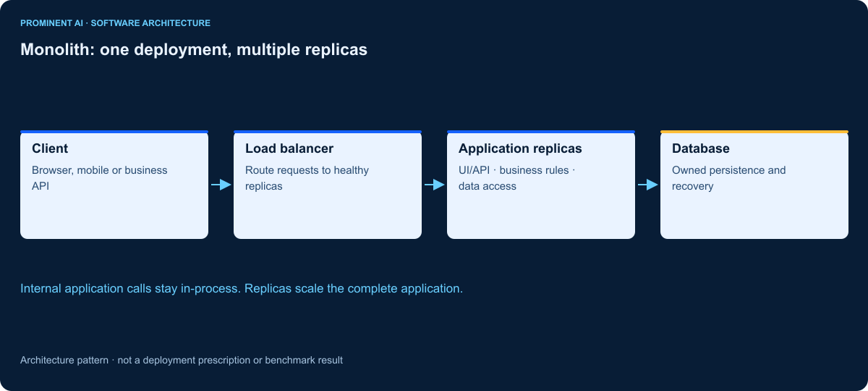The width and height of the screenshot is (868, 391).
Task: Click the Client card
Action: pyautogui.click(x=114, y=185)
